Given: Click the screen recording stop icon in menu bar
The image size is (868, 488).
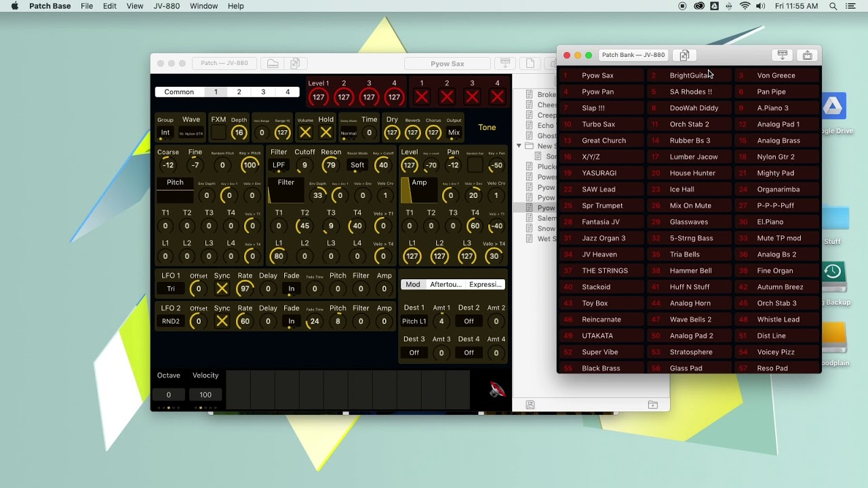Looking at the screenshot, I should (682, 6).
